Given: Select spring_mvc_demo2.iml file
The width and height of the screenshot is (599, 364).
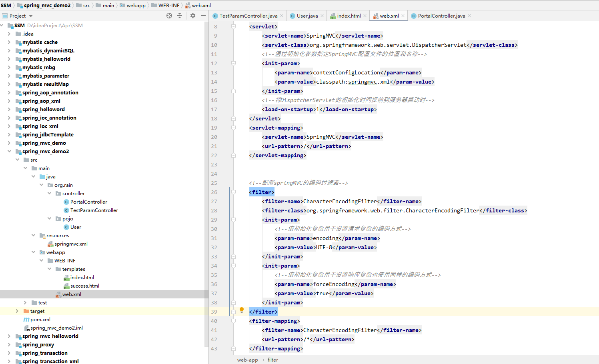Looking at the screenshot, I should click(x=56, y=328).
